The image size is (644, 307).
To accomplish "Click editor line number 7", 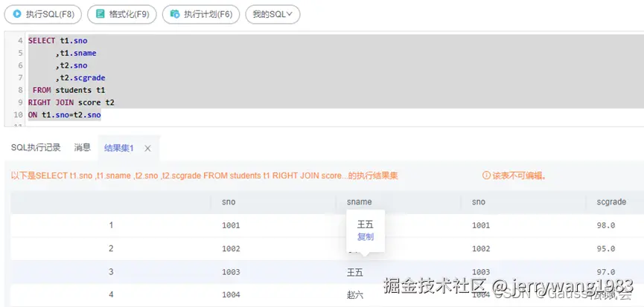I will (x=20, y=78).
